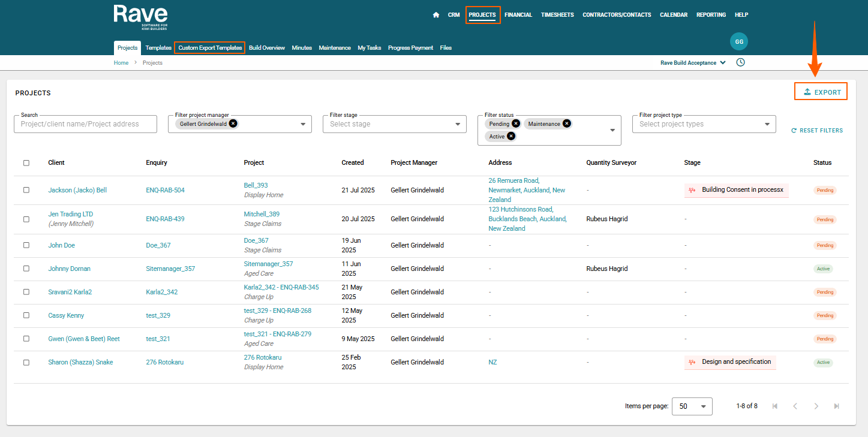Switch to the Minutes tab

[302, 48]
